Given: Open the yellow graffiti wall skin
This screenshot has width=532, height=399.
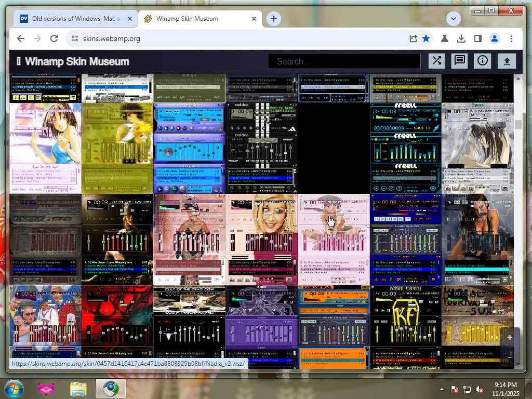Looking at the screenshot, I should tap(477, 327).
